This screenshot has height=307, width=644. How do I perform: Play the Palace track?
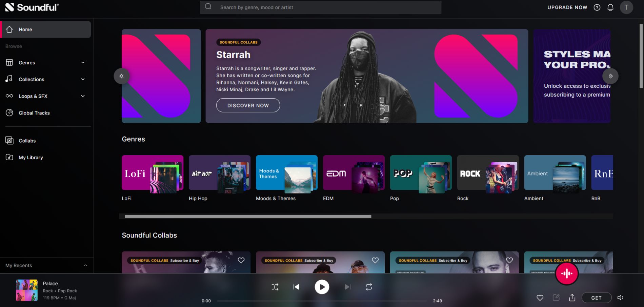[322, 287]
